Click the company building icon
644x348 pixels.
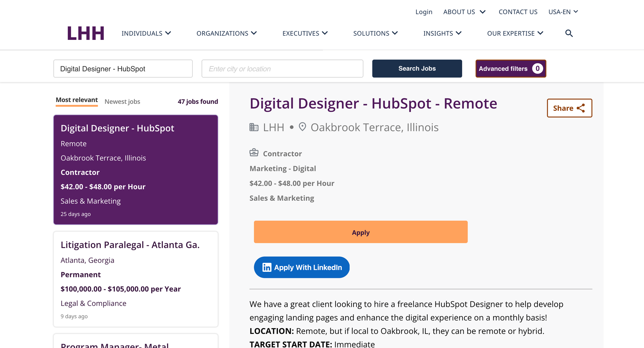(x=254, y=127)
